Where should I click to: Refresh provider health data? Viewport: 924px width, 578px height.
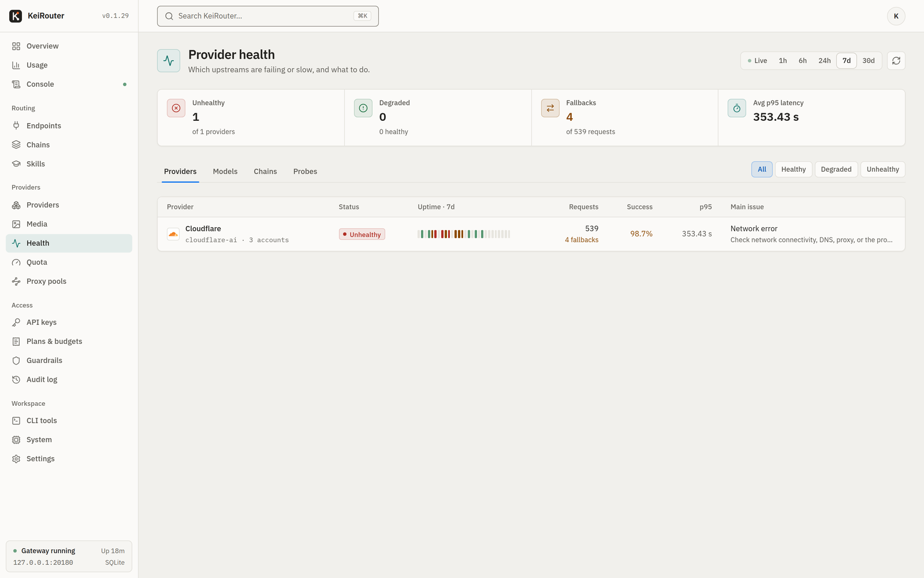(x=896, y=61)
